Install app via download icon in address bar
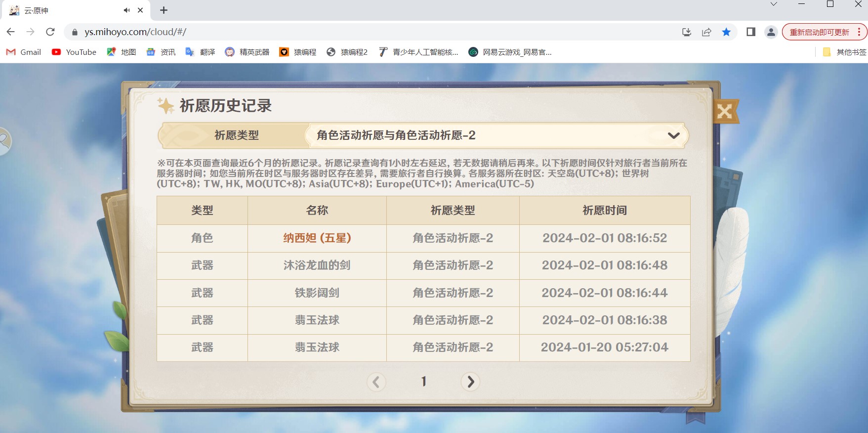Image resolution: width=868 pixels, height=433 pixels. tap(687, 32)
